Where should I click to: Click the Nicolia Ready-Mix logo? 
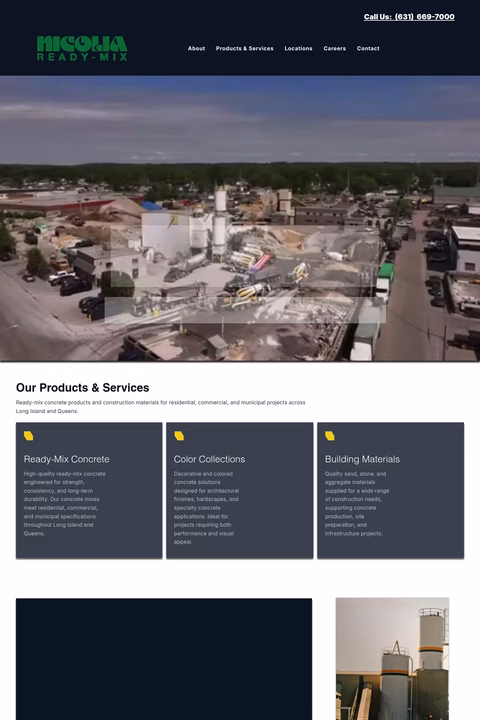[x=82, y=48]
